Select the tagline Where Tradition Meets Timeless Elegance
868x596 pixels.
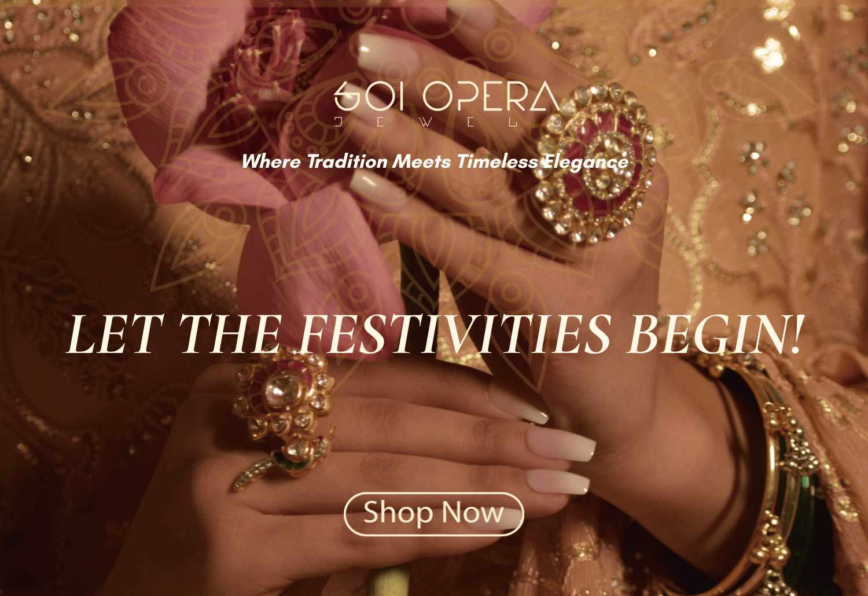point(435,161)
